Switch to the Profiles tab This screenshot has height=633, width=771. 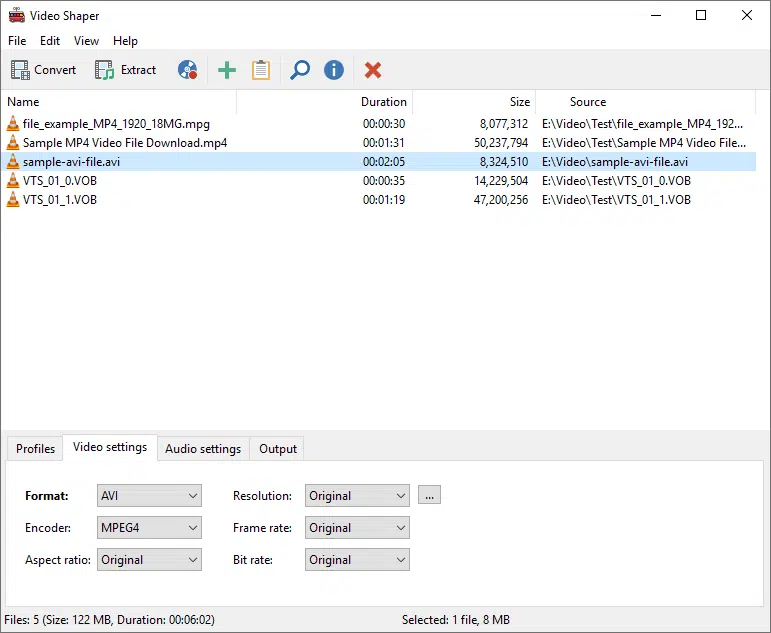point(35,449)
